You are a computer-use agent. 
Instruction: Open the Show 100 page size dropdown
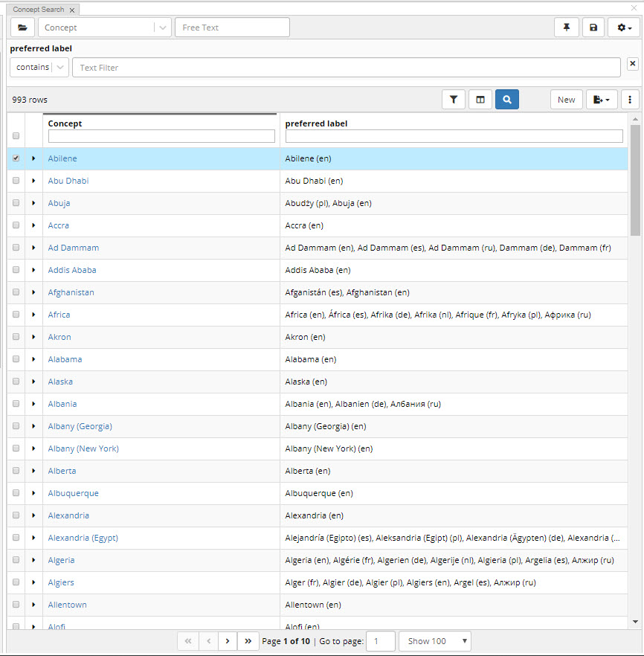click(435, 641)
